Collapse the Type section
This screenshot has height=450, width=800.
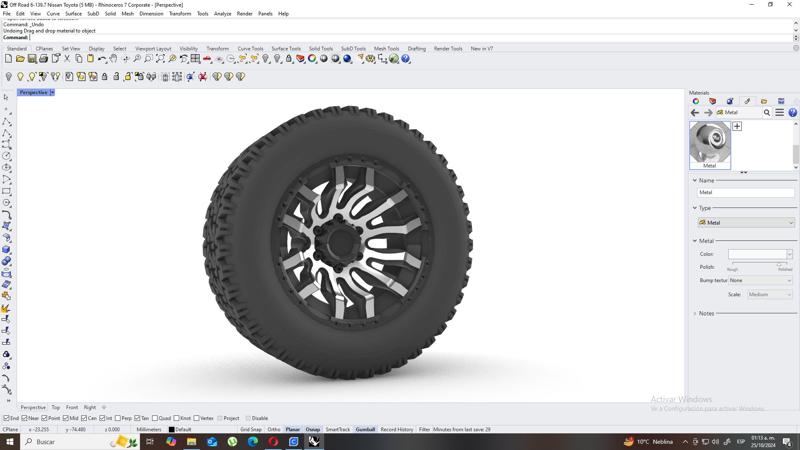pos(694,208)
